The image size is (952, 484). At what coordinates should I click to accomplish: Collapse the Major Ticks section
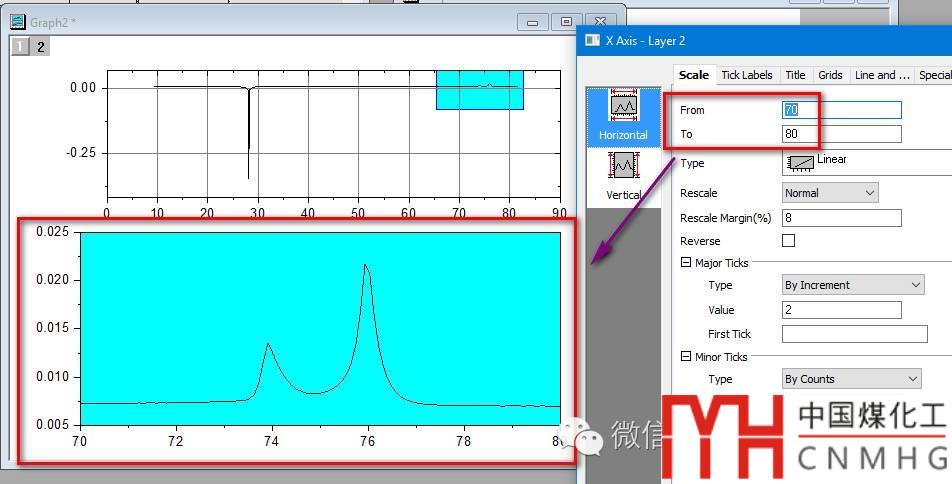point(685,262)
